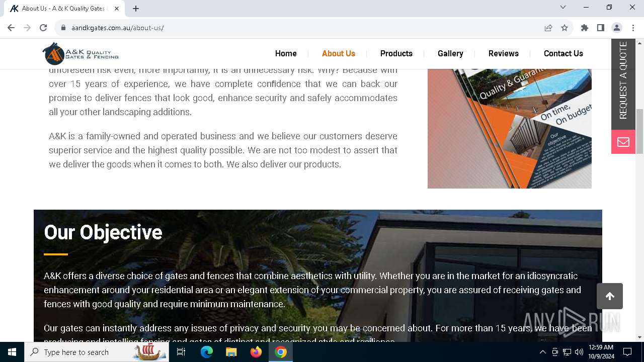This screenshot has width=644, height=362.
Task: Open the Home menu item
Action: tap(286, 53)
